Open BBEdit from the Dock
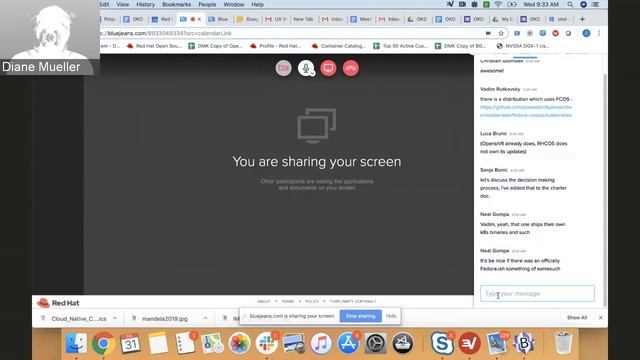 pos(524,343)
